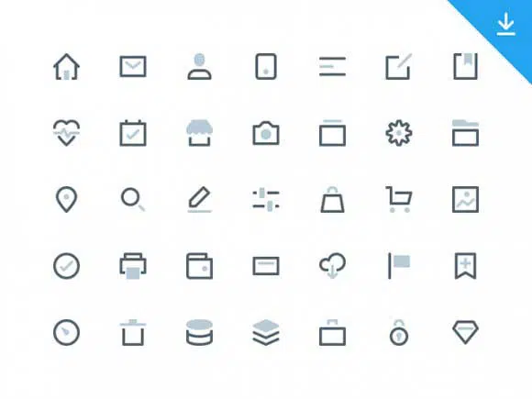Select the home house icon
Screen dimensions: 532x399
coord(66,66)
